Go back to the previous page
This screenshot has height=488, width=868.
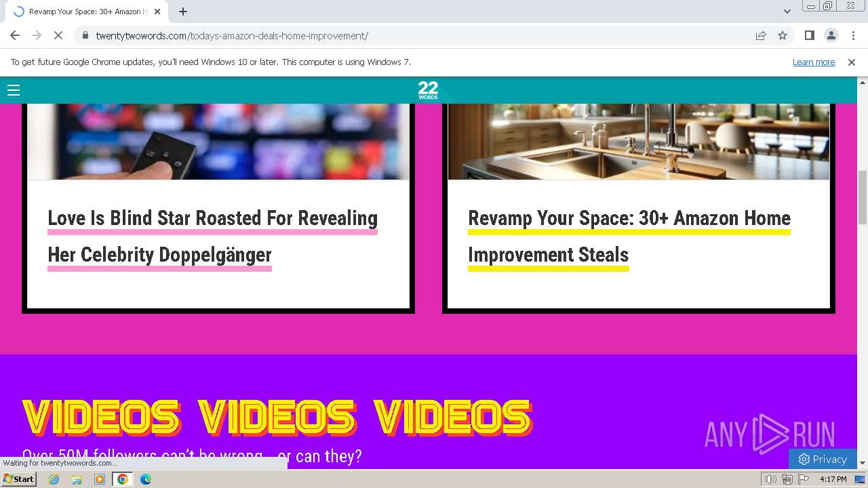click(x=15, y=36)
